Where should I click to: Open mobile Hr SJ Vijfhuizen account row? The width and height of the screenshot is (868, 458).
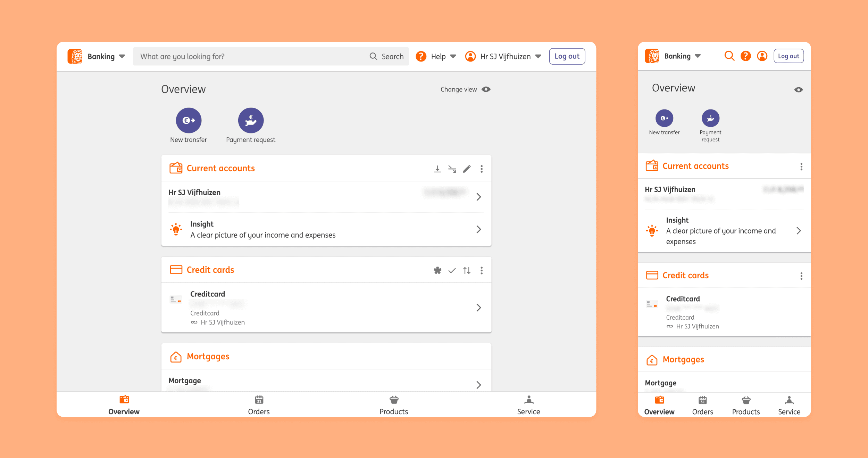coord(724,194)
